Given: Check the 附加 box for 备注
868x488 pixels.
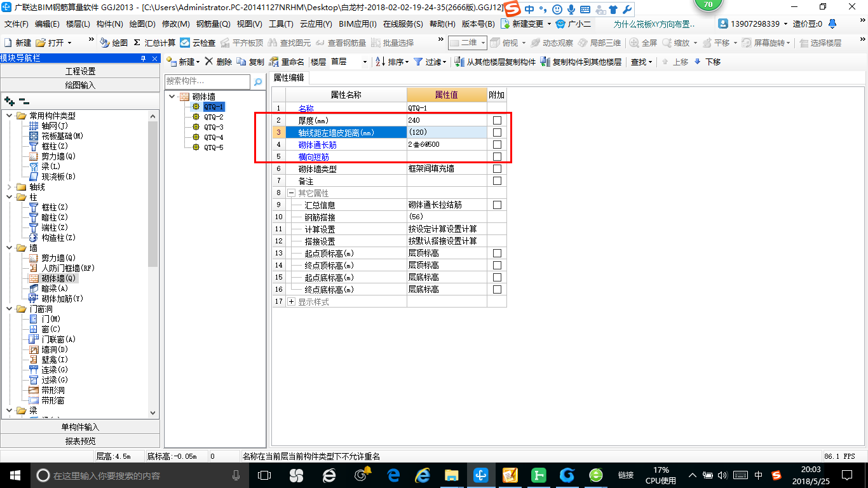Looking at the screenshot, I should tap(497, 180).
